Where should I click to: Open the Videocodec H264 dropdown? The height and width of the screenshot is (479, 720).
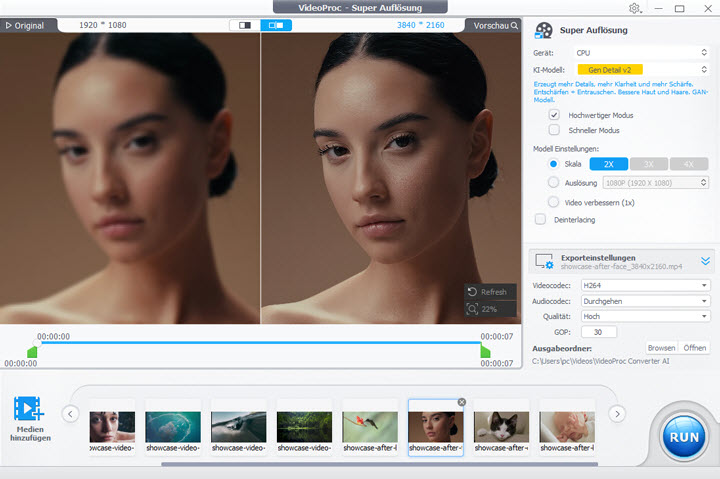tap(646, 285)
